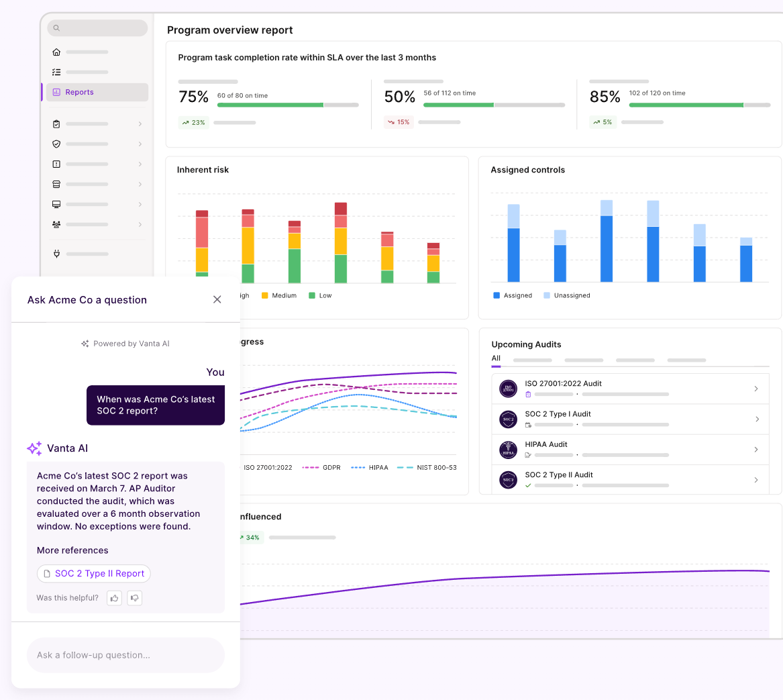Expand the clipboard sidebar item chevron
This screenshot has width=783, height=700.
[140, 123]
